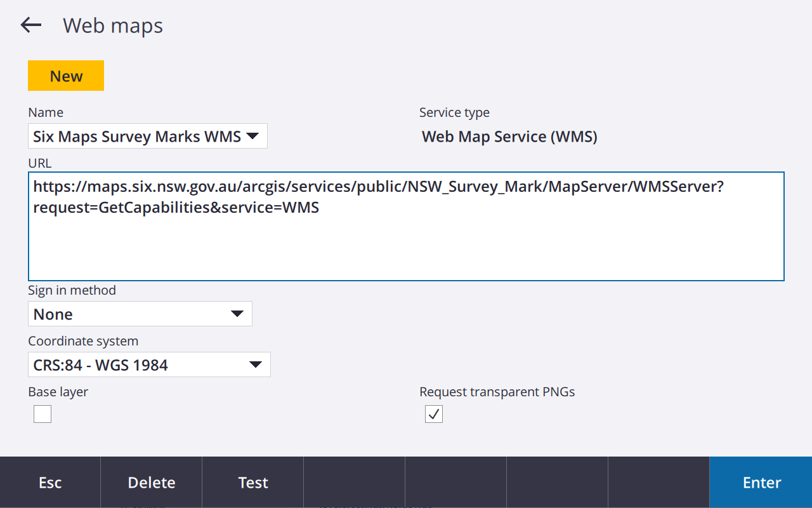Go back using the arrow icon
Screen dimensions: 812x508
[x=30, y=25]
